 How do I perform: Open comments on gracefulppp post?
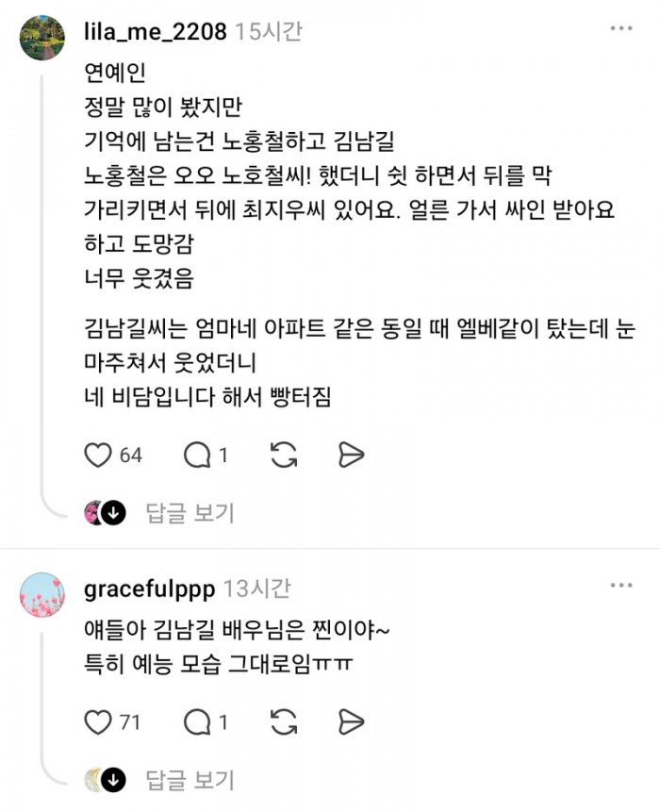pos(197,722)
